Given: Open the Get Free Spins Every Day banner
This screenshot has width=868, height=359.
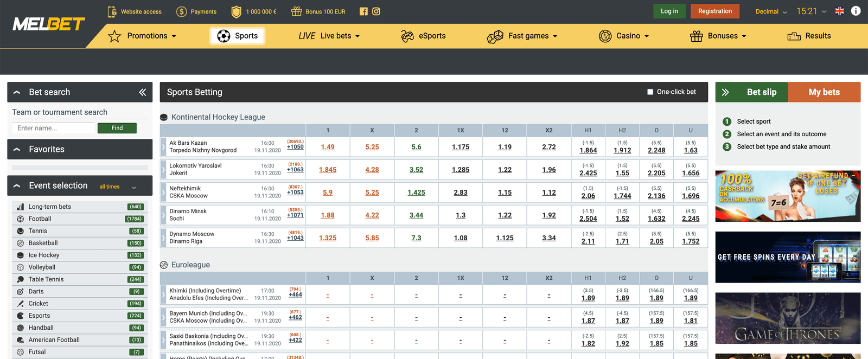Looking at the screenshot, I should pos(788,257).
